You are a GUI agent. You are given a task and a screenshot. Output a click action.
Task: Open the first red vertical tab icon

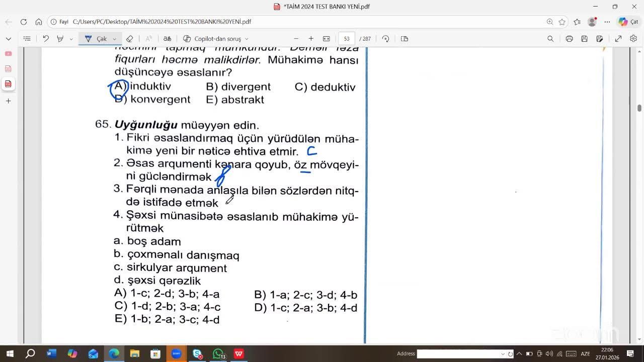click(x=8, y=53)
